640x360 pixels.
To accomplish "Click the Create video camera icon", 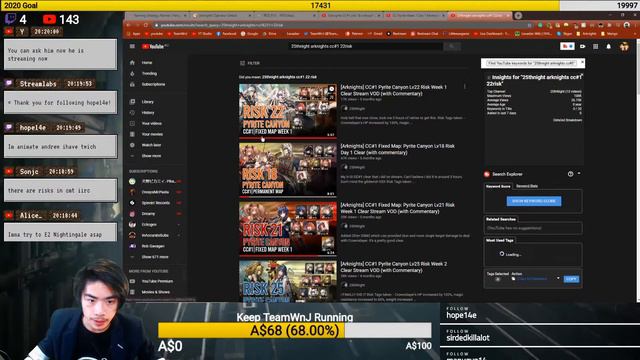I will [x=582, y=47].
